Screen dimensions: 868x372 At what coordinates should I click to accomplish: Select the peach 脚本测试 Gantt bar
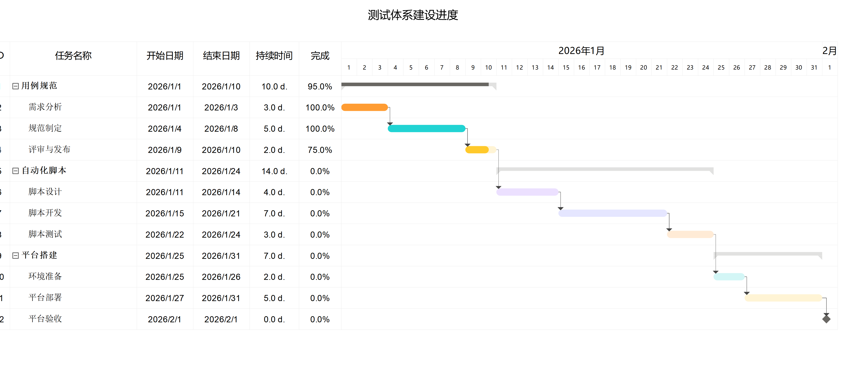point(690,234)
